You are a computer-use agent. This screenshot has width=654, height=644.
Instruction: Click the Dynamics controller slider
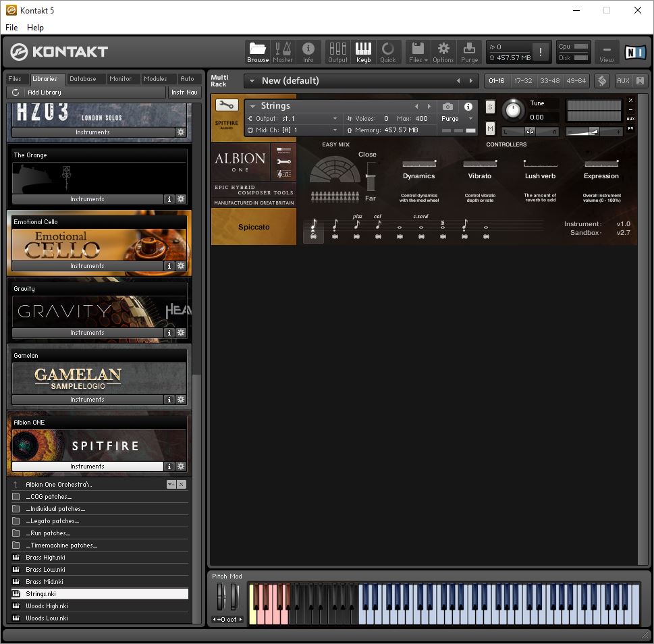point(418,163)
